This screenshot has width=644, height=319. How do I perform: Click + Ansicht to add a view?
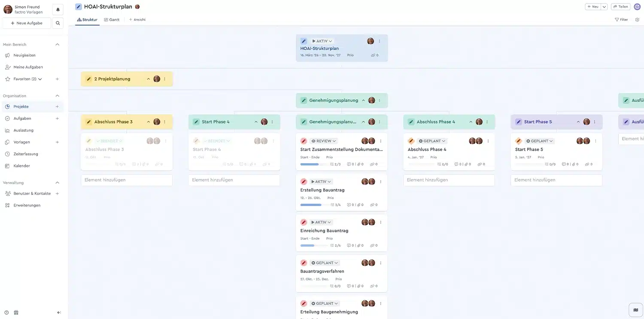coord(137,19)
